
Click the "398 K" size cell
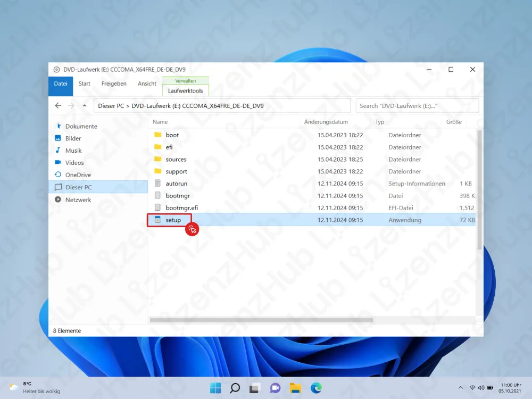[467, 195]
